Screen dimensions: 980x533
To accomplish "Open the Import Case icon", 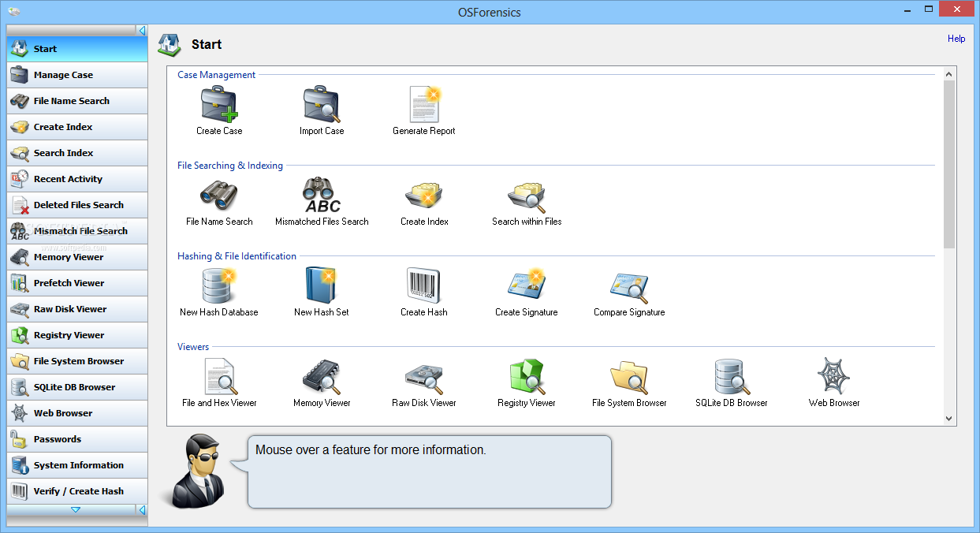I will [322, 104].
